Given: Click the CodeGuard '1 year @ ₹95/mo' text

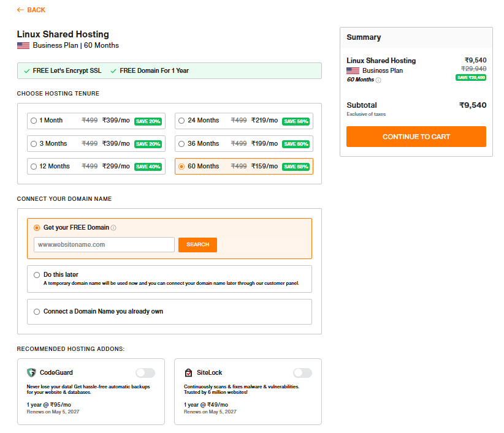Looking at the screenshot, I should click(x=49, y=405).
